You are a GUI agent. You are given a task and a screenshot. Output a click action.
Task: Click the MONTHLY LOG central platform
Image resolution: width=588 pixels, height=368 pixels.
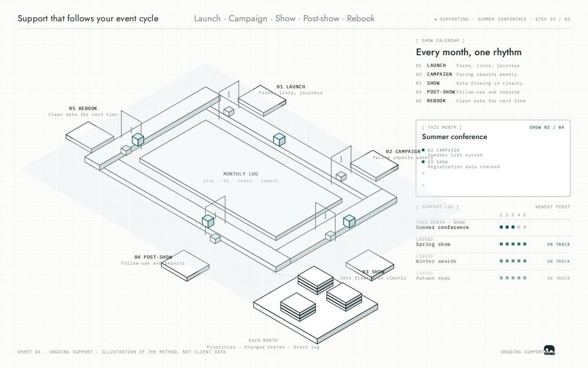[x=241, y=180]
